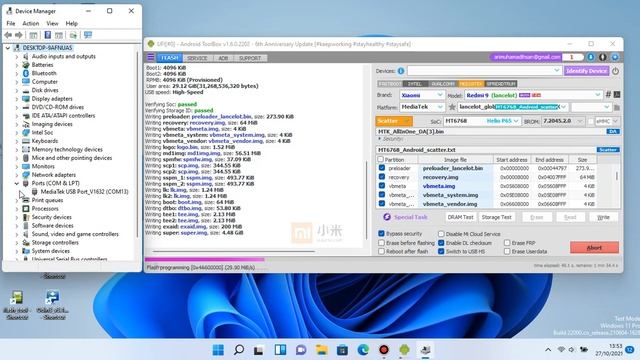Open Microsoft Store from the taskbar
640x360 pixels.
342,350
